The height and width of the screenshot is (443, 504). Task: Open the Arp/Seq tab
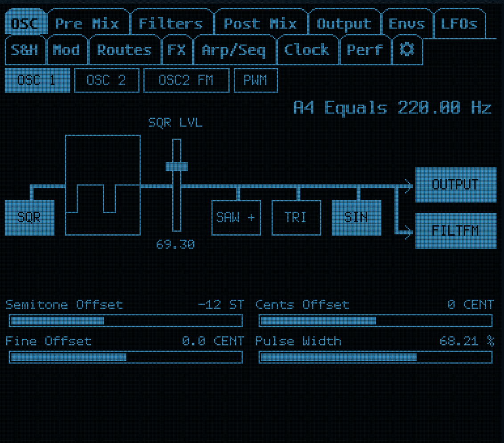click(235, 50)
